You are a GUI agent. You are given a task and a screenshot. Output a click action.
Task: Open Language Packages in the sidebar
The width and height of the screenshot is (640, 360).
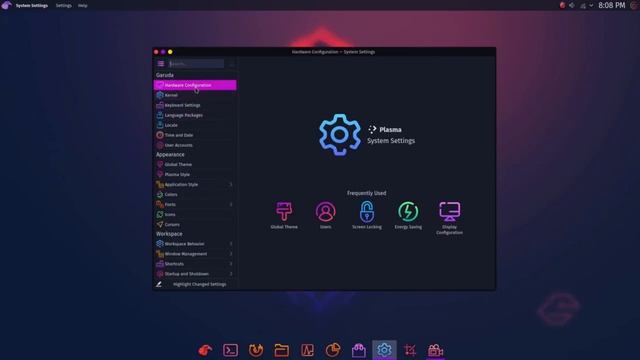pyautogui.click(x=195, y=115)
